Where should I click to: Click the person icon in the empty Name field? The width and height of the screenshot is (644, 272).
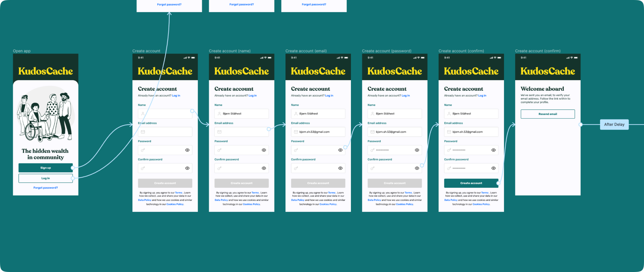tap(143, 114)
